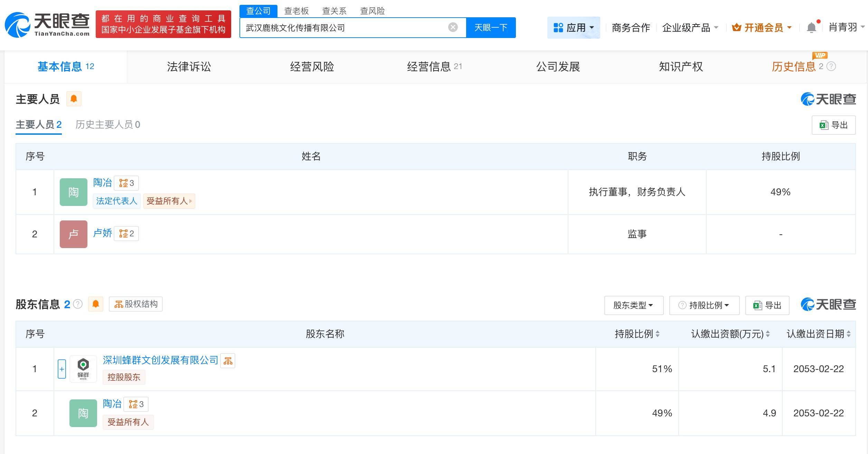868x454 pixels.
Task: Open 陶冶 profile link in personnel table
Action: (103, 183)
